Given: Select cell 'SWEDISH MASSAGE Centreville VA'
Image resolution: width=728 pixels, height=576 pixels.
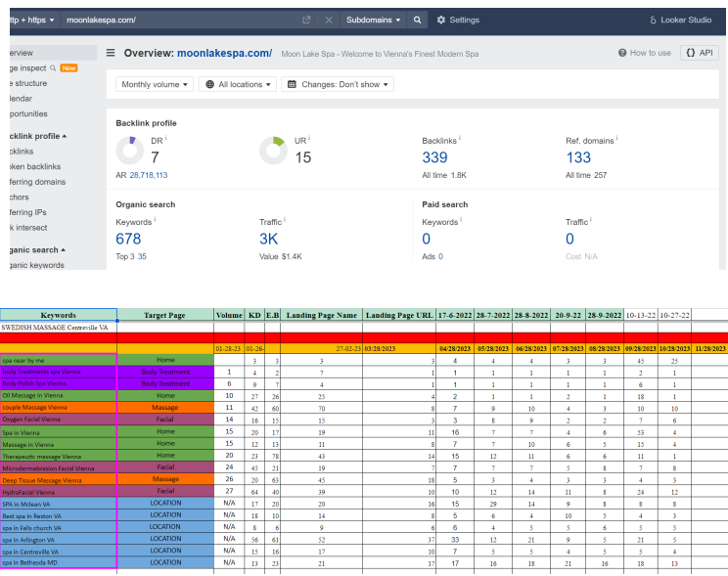Looking at the screenshot, I should pyautogui.click(x=59, y=328).
